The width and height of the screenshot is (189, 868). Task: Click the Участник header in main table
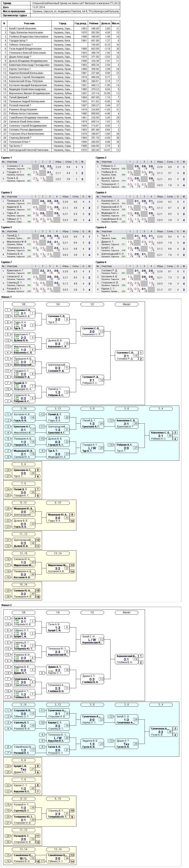click(29, 23)
